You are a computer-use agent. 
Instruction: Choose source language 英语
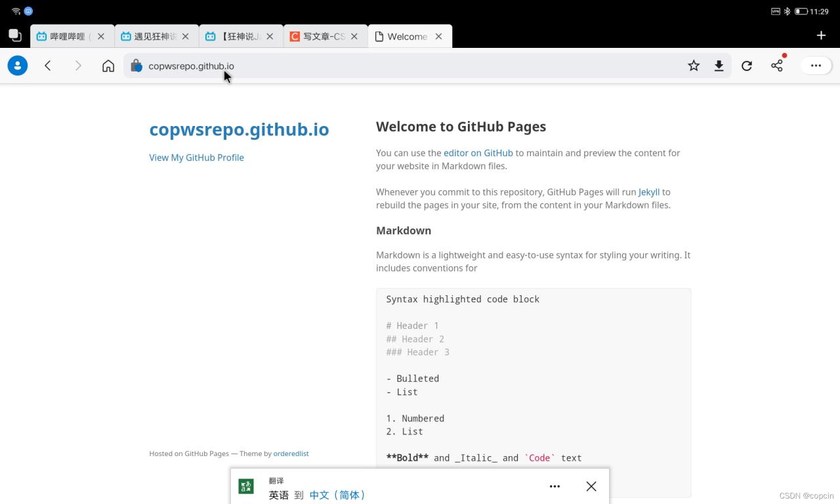point(278,495)
